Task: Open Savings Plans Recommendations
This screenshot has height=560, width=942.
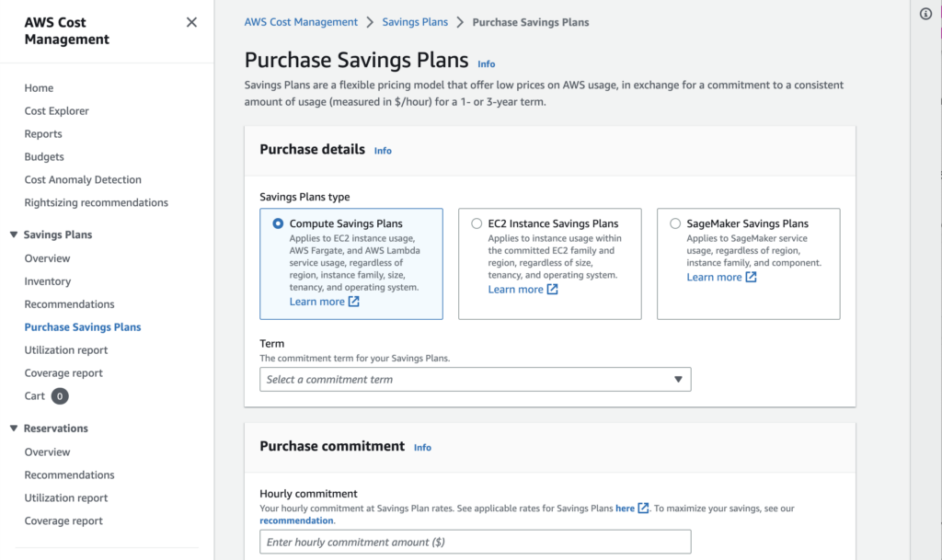Action: (69, 304)
